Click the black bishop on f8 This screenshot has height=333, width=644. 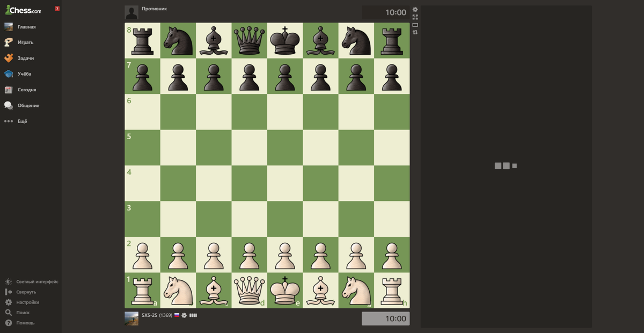tap(320, 41)
